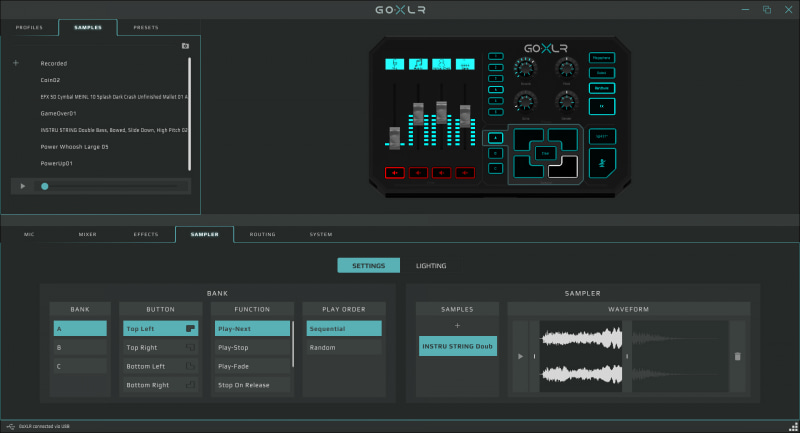800x433 pixels.
Task: Select the GameOver01 sample
Action: click(x=58, y=113)
